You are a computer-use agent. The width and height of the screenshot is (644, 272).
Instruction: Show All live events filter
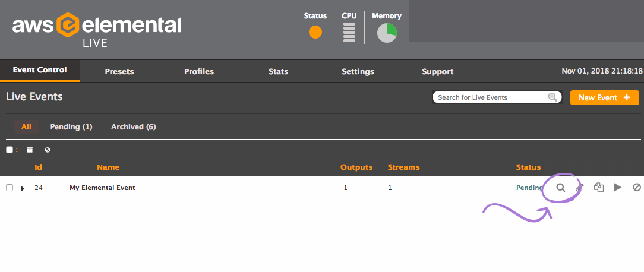[x=26, y=127]
